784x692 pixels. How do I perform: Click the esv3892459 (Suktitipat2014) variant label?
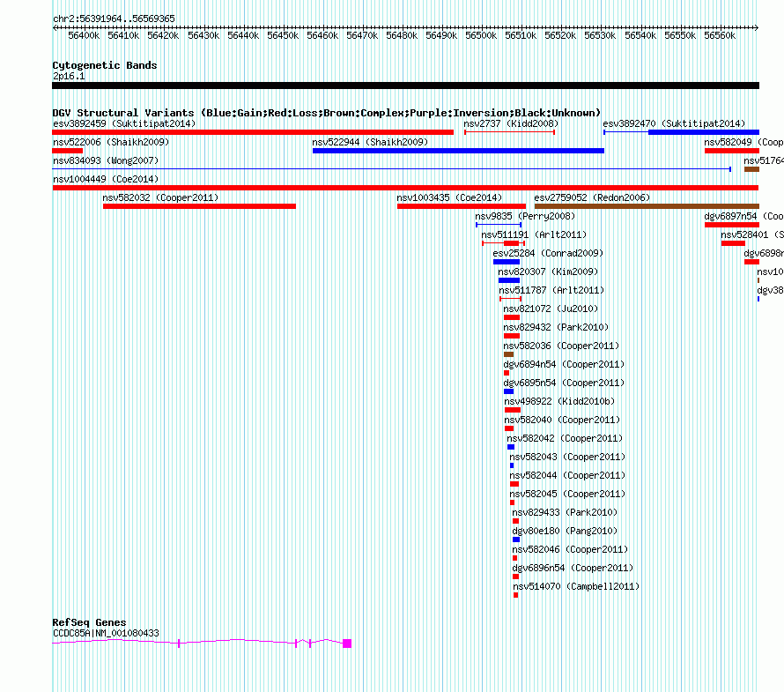pyautogui.click(x=124, y=123)
